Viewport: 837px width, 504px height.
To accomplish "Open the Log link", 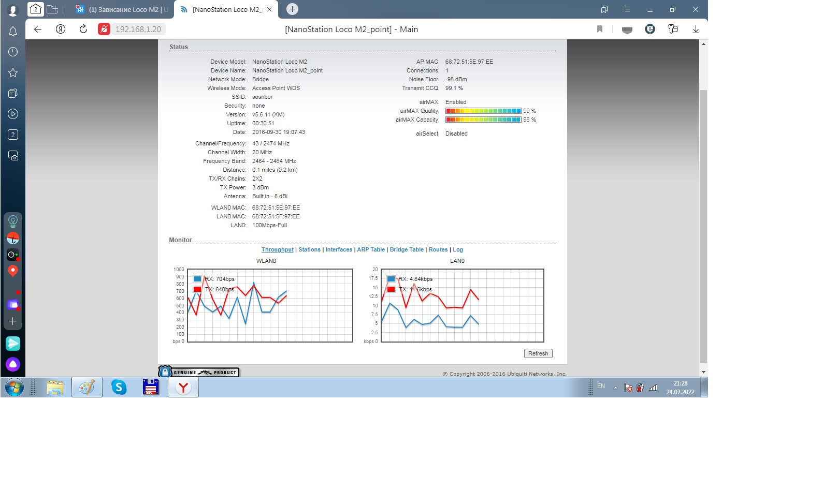I will click(x=458, y=249).
